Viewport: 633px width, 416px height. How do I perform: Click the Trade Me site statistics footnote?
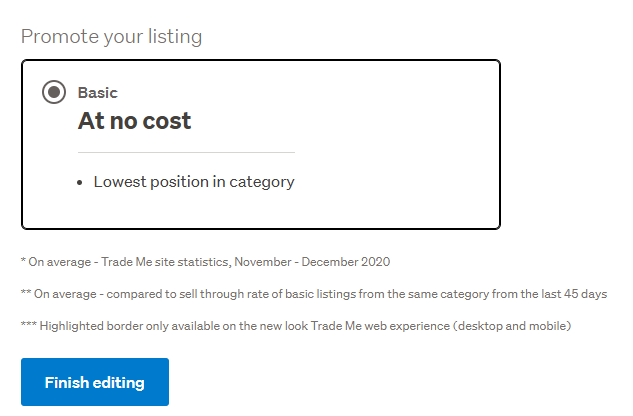coord(205,262)
